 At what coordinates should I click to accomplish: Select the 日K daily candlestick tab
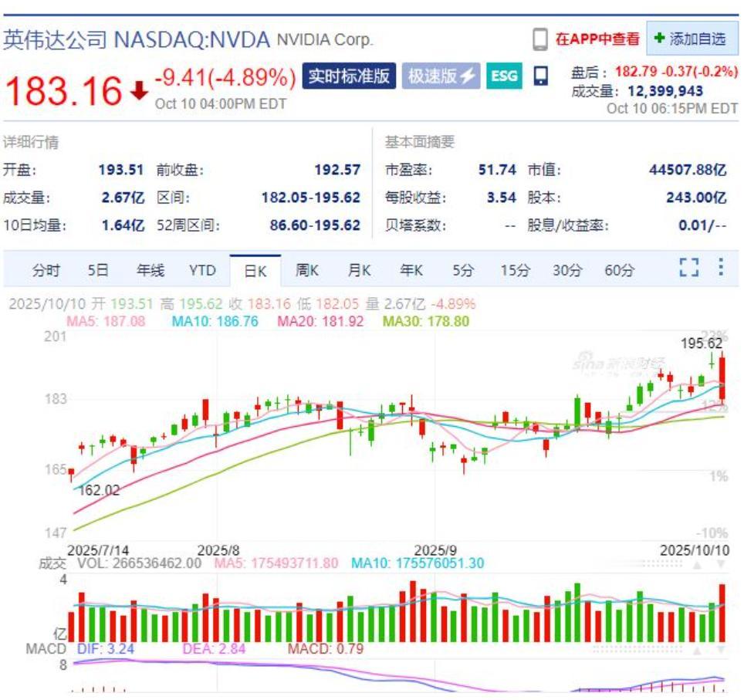tap(255, 271)
